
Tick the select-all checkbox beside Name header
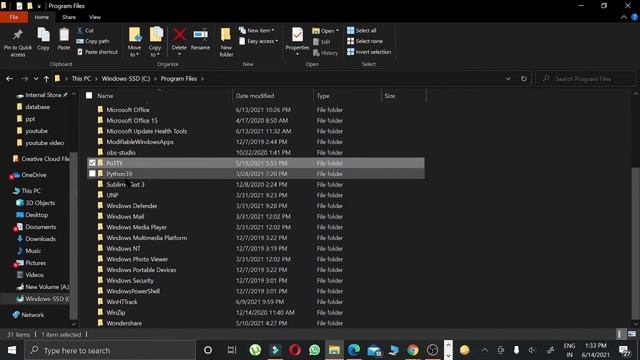[89, 96]
